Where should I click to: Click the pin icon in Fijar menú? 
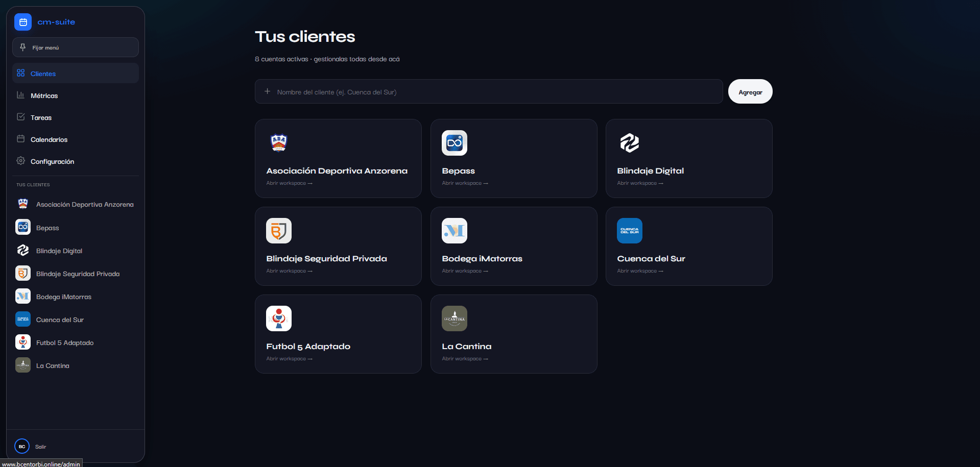(22, 47)
